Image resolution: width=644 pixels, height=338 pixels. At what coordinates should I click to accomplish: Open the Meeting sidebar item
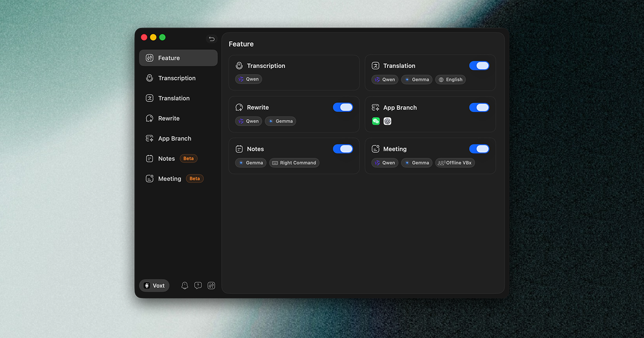point(178,179)
